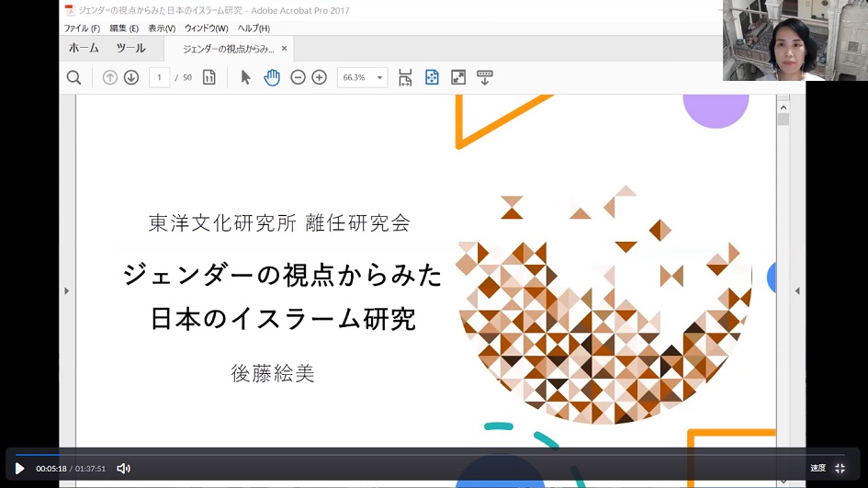
Task: Open the 表示(V) menu
Action: 162,28
